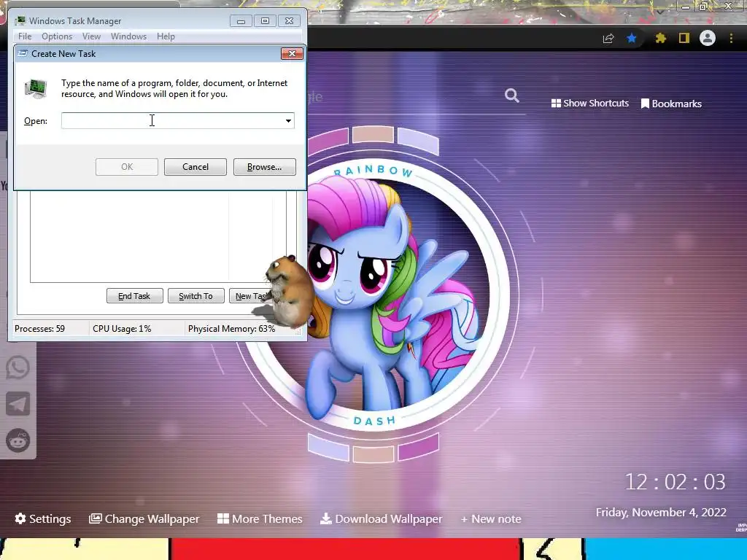Image resolution: width=747 pixels, height=560 pixels.
Task: Open the browser extensions puzzle icon
Action: coord(660,38)
